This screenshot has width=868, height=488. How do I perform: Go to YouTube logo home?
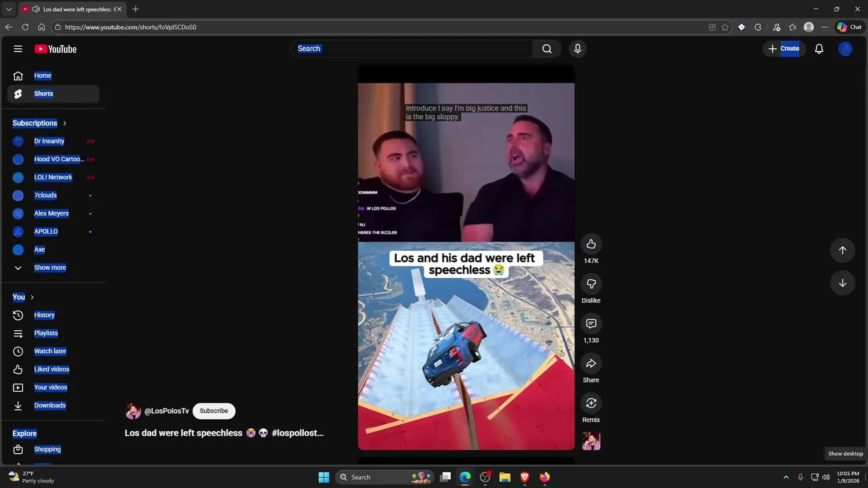coord(56,49)
